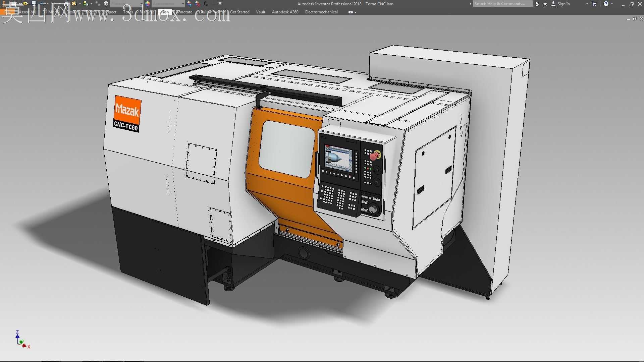Open the Autodesk App Store cart icon

tap(594, 4)
